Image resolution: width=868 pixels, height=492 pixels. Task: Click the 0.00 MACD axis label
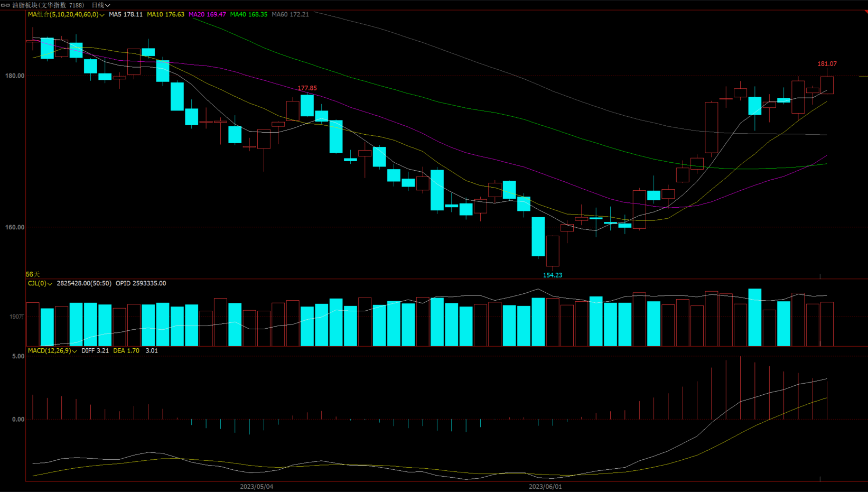pos(18,420)
